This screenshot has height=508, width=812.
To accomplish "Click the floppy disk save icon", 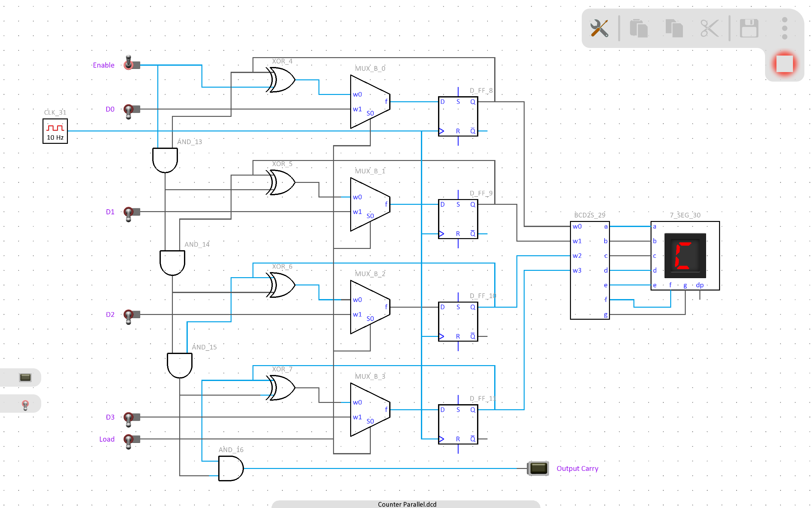I will click(749, 28).
